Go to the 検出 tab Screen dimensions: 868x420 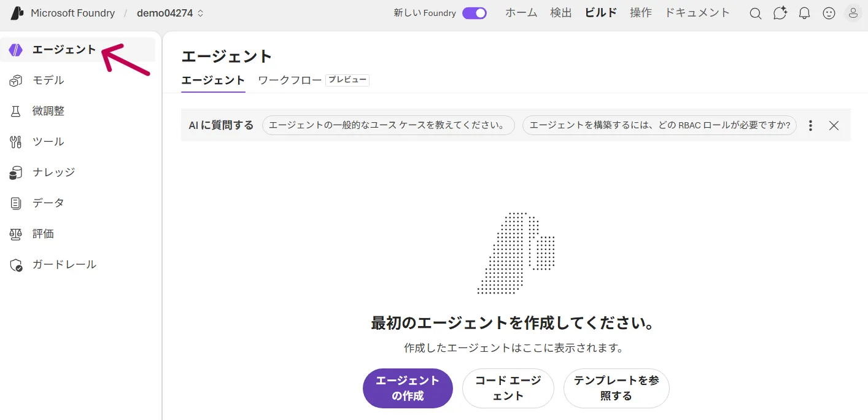(x=561, y=13)
